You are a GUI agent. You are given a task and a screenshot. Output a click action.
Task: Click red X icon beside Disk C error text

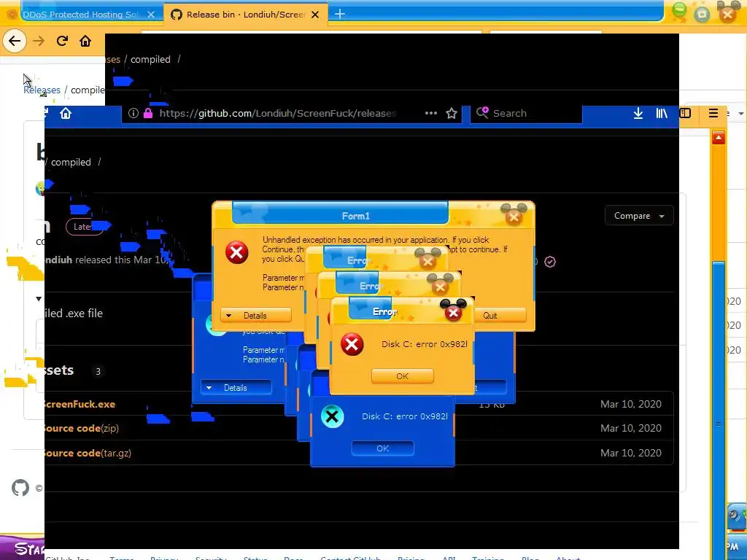[352, 344]
